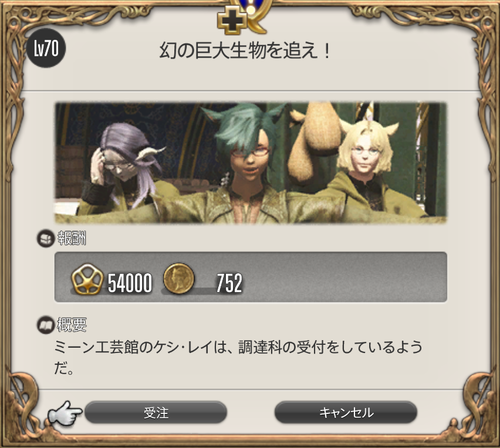The width and height of the screenshot is (500, 448).
Task: Click the 概要 summary section heading
Action: (x=72, y=325)
